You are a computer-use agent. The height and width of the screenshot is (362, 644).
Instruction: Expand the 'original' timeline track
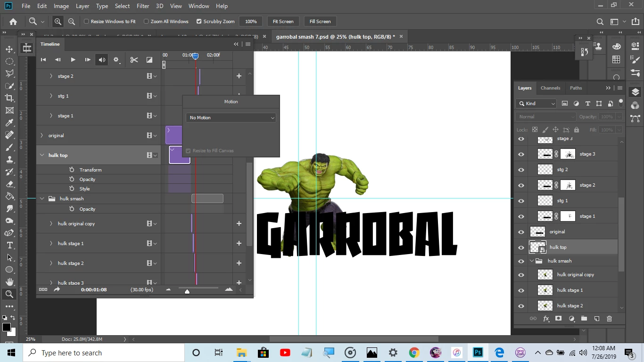[41, 135]
